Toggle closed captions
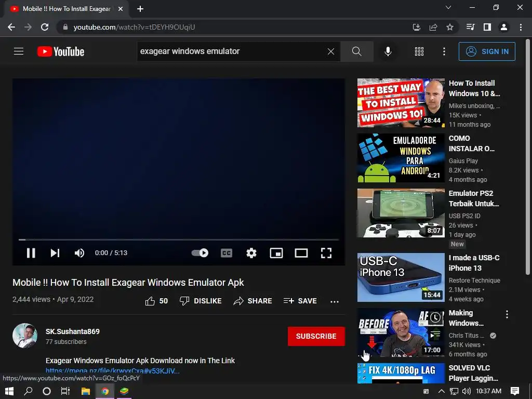532x399 pixels. (x=227, y=253)
